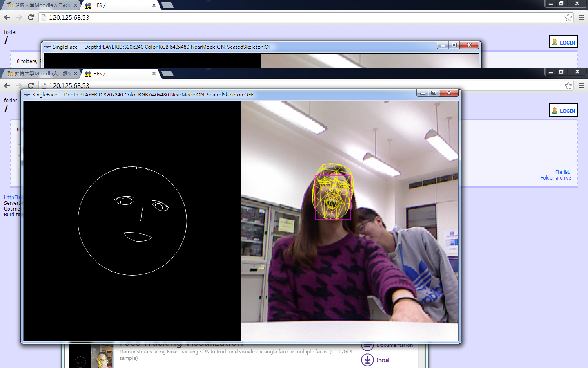Viewport: 588px width, 368px height.
Task: Open a new tab in topmost browser
Action: click(x=167, y=5)
